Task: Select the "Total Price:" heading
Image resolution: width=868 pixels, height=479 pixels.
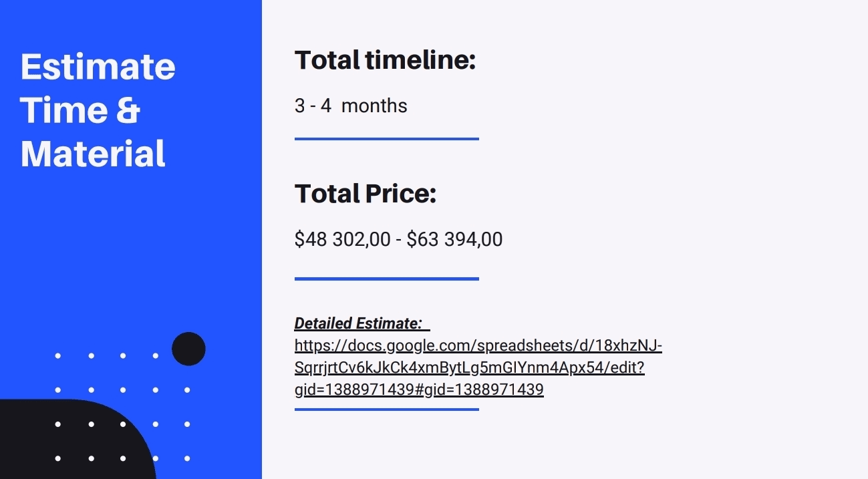Action: pos(366,194)
